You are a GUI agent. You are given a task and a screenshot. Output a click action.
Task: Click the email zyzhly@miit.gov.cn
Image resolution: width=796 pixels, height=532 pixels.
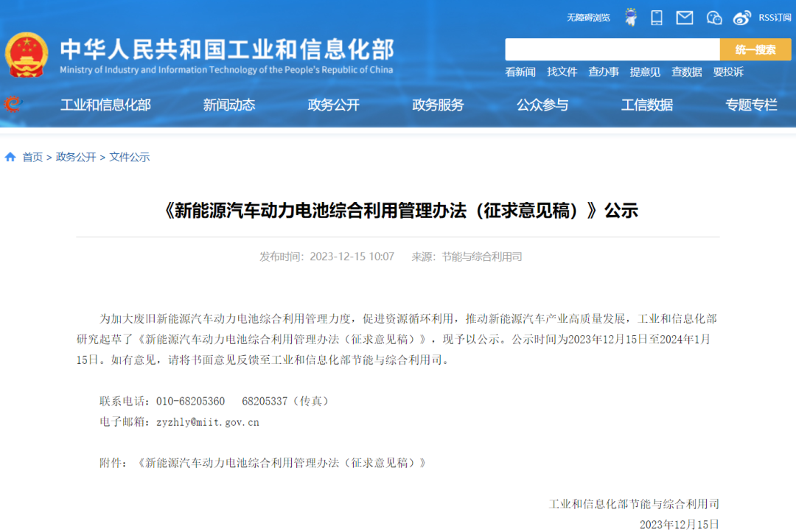click(x=208, y=422)
